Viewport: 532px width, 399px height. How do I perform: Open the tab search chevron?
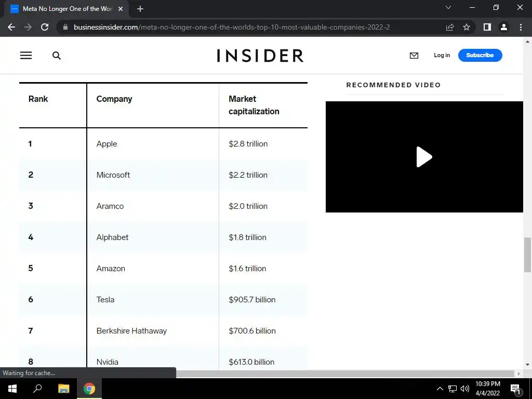[448, 7]
